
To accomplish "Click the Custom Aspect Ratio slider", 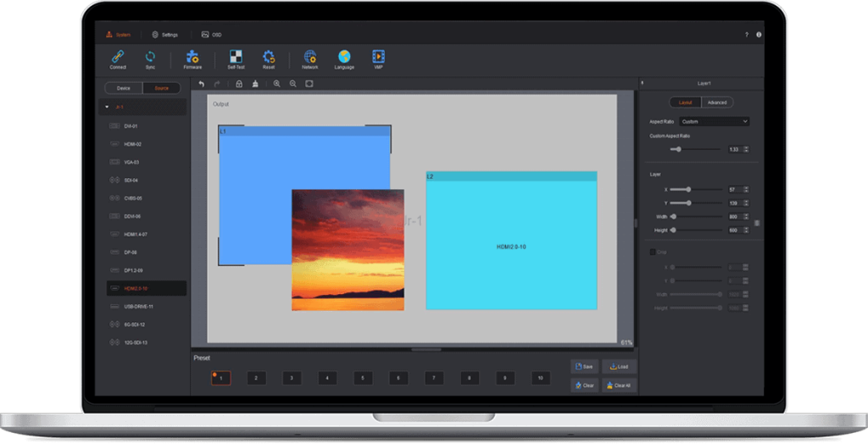I will click(678, 149).
